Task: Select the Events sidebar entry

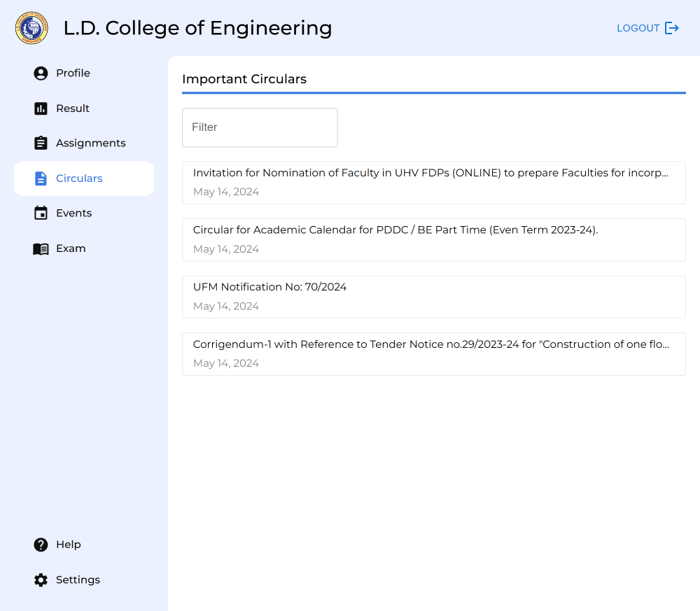Action: pyautogui.click(x=73, y=213)
